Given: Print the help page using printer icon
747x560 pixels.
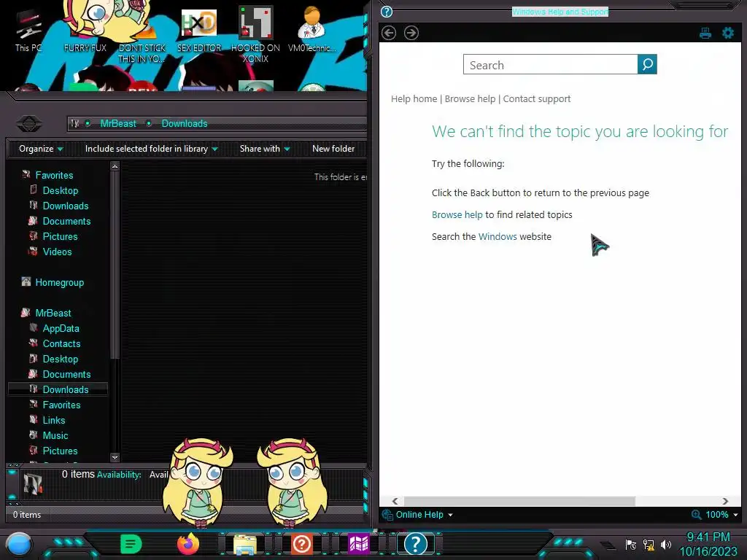Looking at the screenshot, I should (705, 33).
